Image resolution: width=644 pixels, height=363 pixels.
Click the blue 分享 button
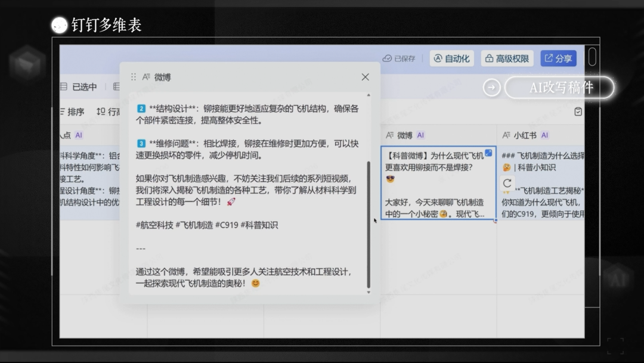(558, 58)
